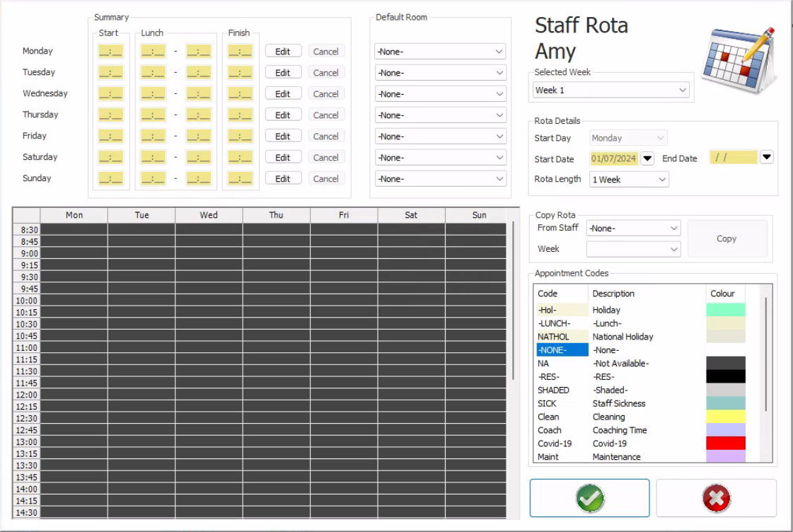Screen dimensions: 793x532
Task: Click the Tuesday Finish time field
Action: 241,73
